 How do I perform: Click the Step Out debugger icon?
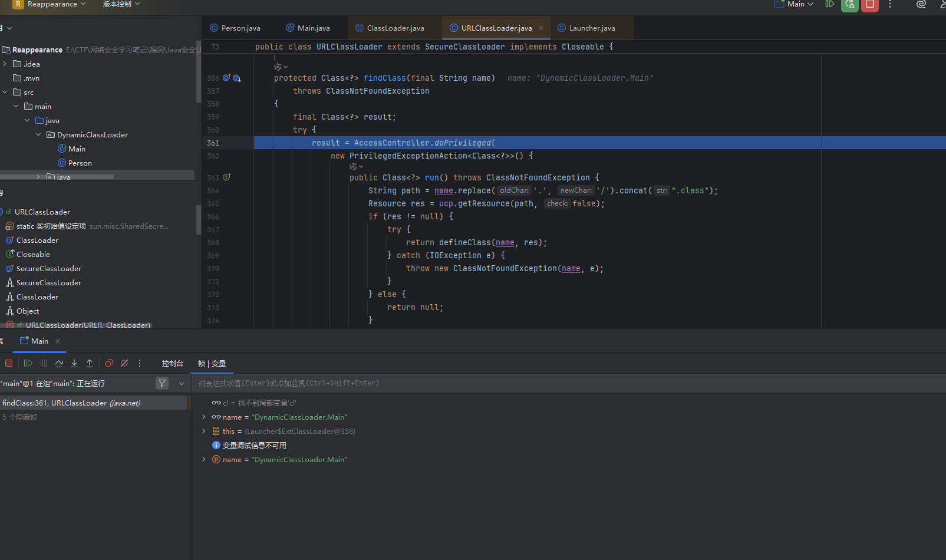point(90,364)
